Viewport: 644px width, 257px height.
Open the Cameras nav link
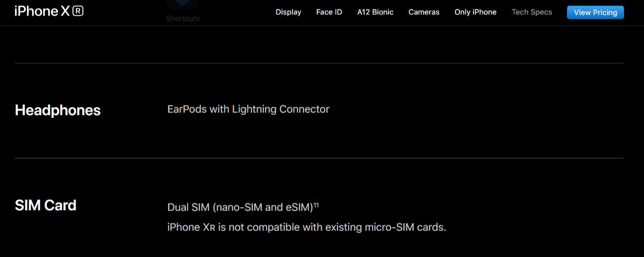pyautogui.click(x=424, y=12)
